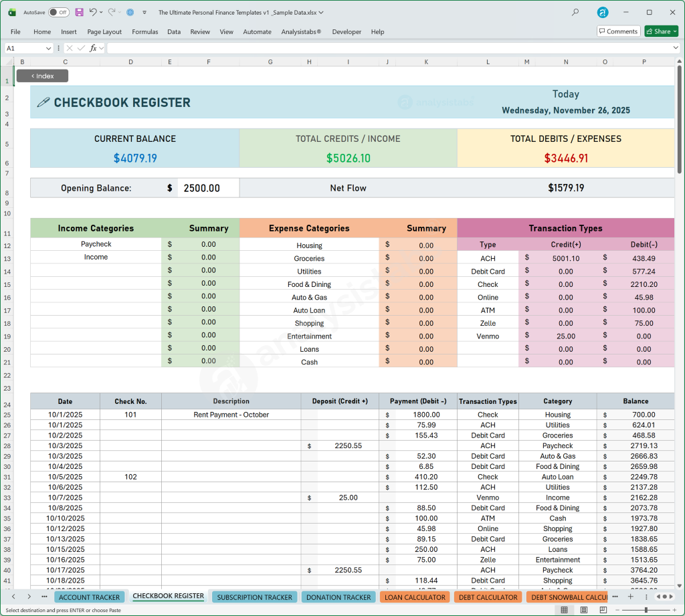
Task: Click the Index navigation button on the sheet
Action: 41,76
